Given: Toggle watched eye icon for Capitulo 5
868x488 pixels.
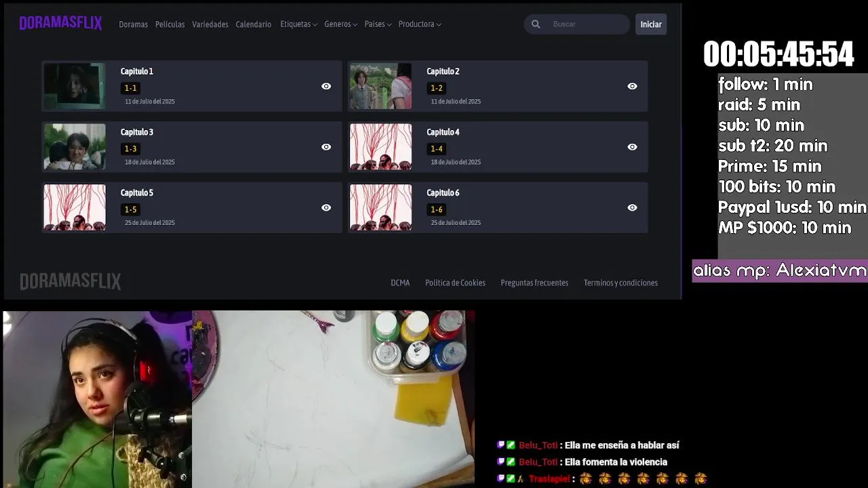Looking at the screenshot, I should point(326,207).
